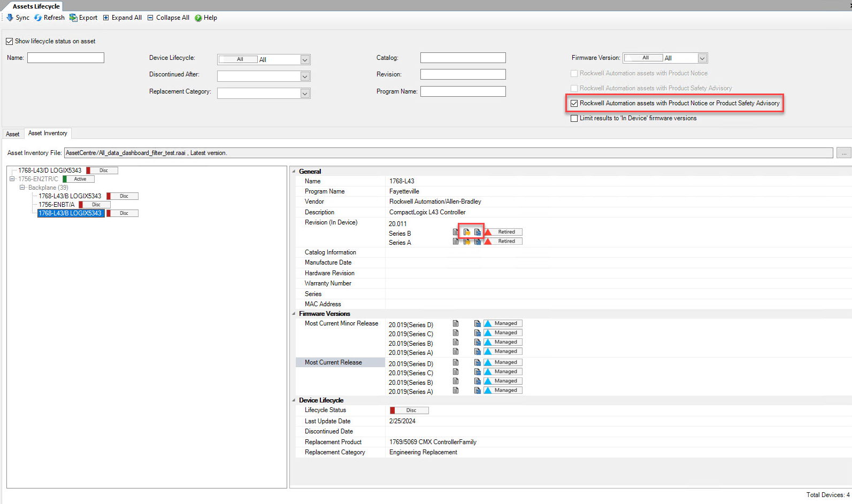The image size is (852, 504).
Task: Uncheck Product Notice or Product Safety Advisory filter
Action: [x=574, y=103]
